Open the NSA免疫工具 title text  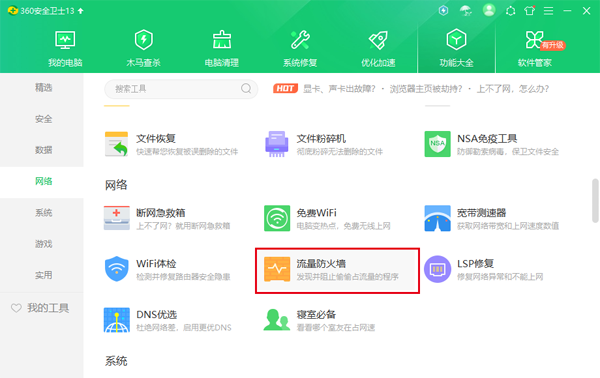click(487, 138)
